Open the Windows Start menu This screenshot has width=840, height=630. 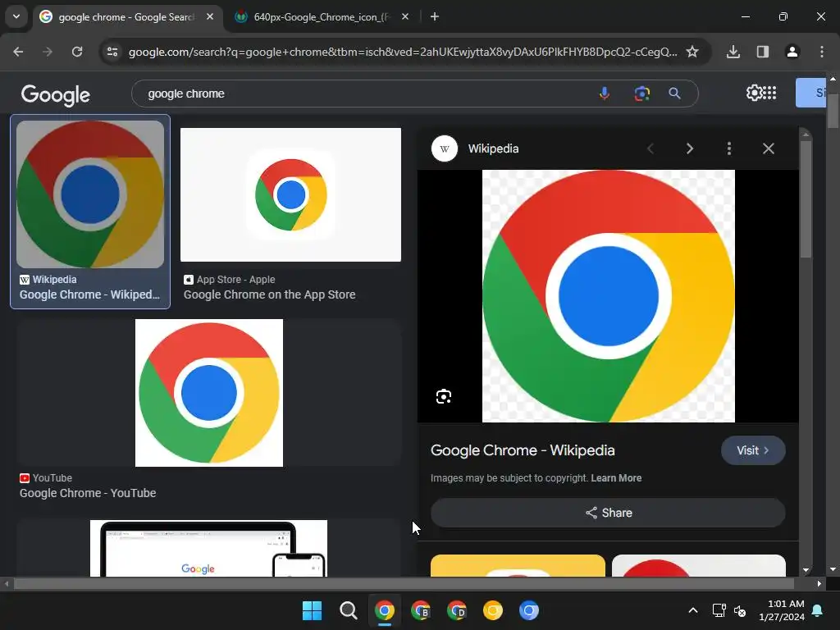[312, 610]
